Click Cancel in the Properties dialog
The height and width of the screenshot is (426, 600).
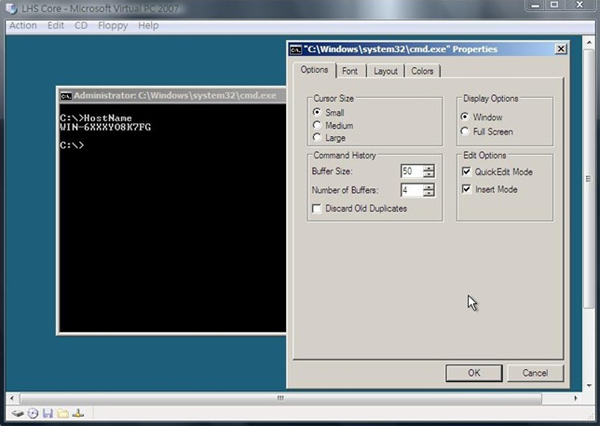click(x=535, y=372)
